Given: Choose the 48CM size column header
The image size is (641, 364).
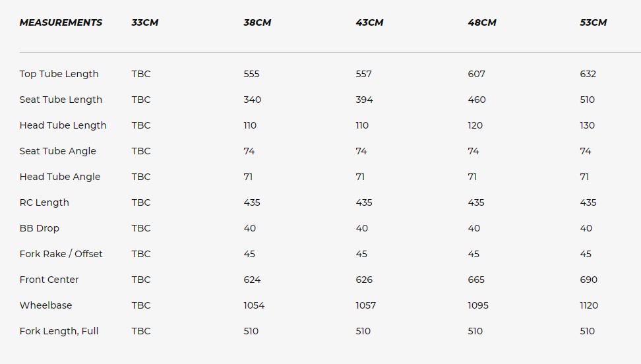Looking at the screenshot, I should [x=481, y=22].
